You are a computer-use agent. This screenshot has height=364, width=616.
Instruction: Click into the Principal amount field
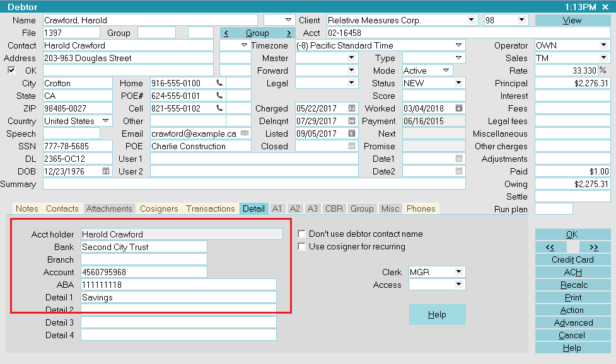(572, 83)
